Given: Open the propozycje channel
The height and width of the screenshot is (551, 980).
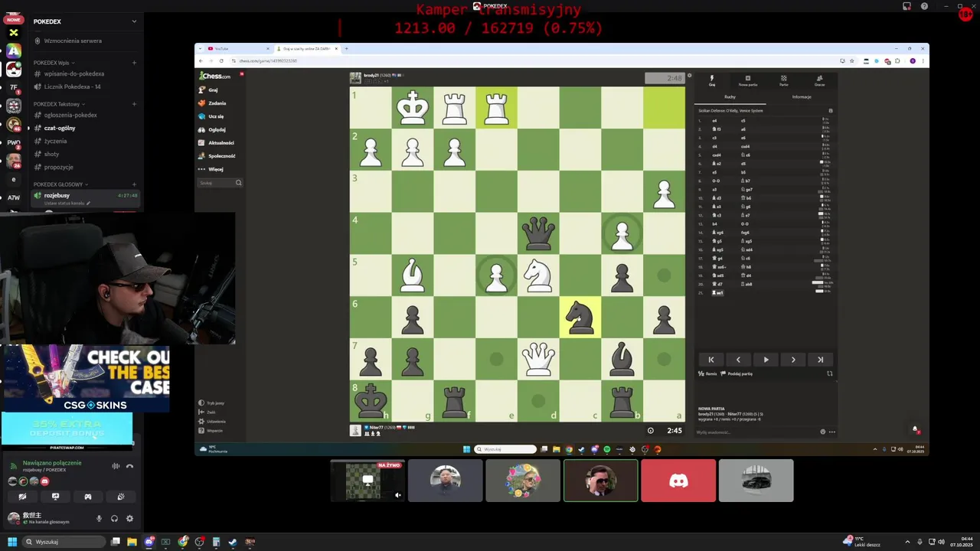Looking at the screenshot, I should pos(58,167).
